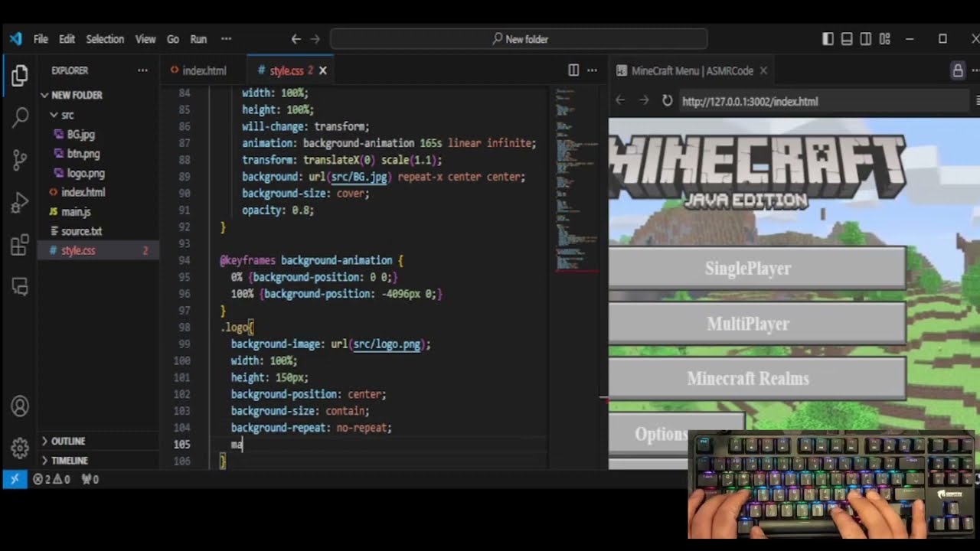The height and width of the screenshot is (551, 980).
Task: Navigate back in the preview browser
Action: pyautogui.click(x=621, y=101)
